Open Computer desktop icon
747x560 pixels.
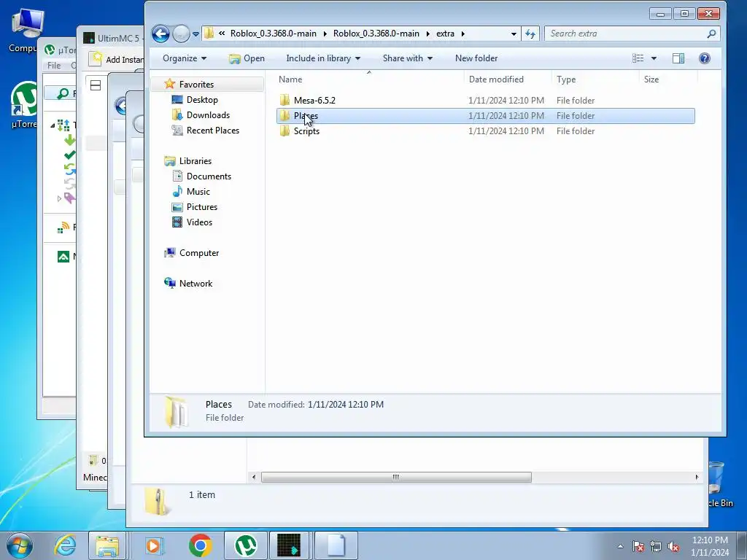click(x=24, y=30)
